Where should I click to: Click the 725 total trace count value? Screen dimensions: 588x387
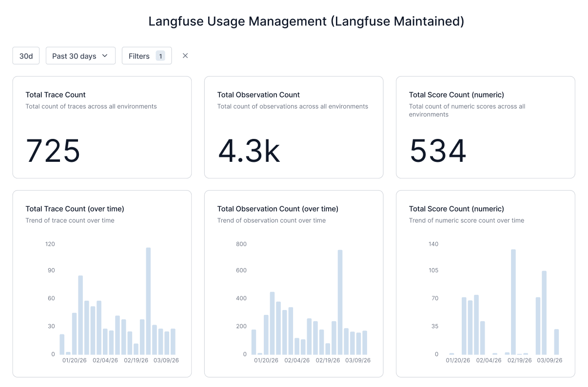tap(53, 151)
